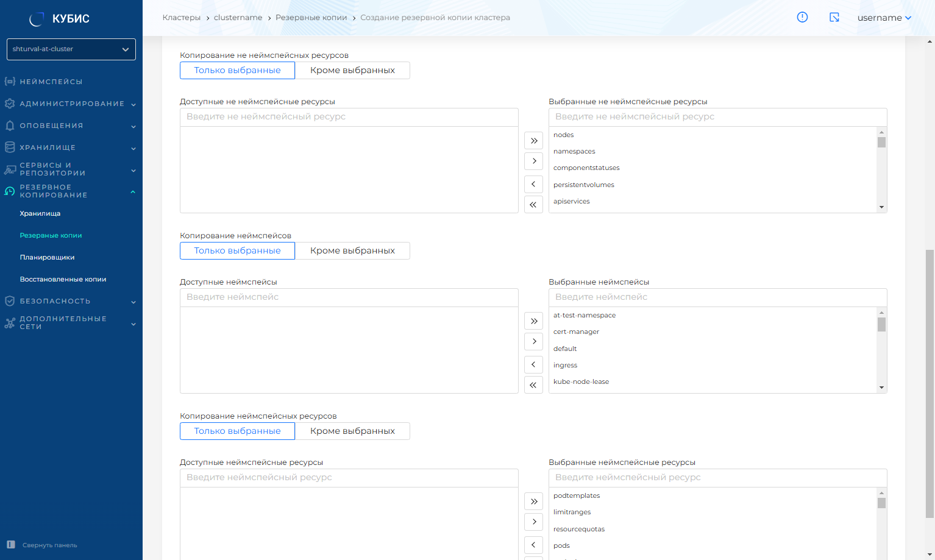
Task: Open the shturval-at-cluster cluster dropdown
Action: coord(71,49)
